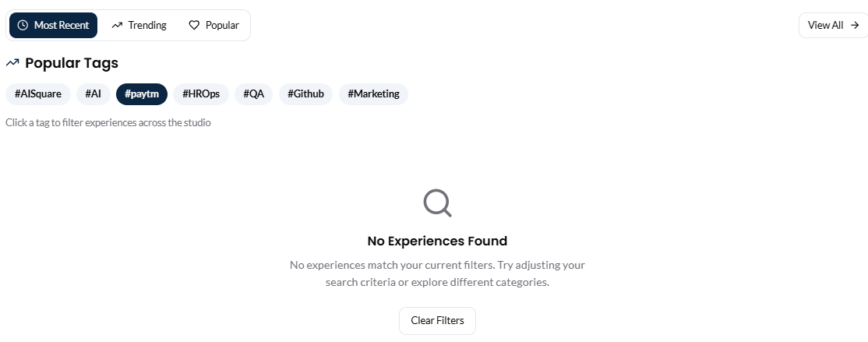
Task: Toggle the #AISquare tag filter
Action: (38, 94)
